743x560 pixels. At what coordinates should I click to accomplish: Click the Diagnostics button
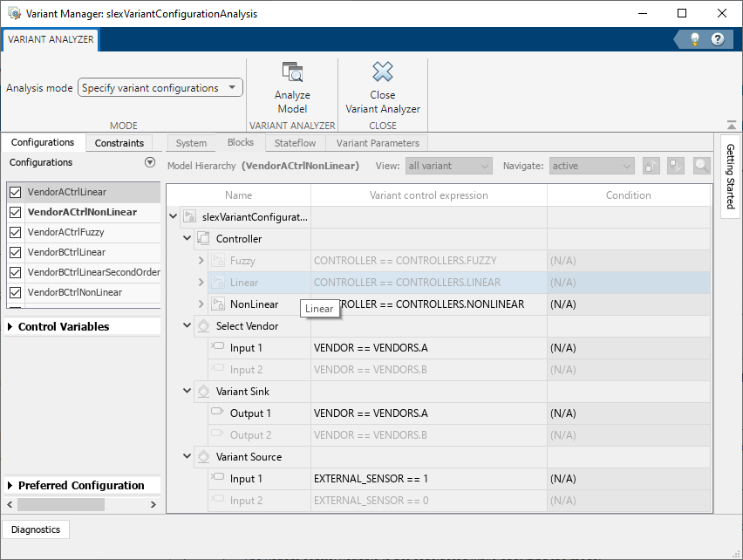pyautogui.click(x=35, y=529)
